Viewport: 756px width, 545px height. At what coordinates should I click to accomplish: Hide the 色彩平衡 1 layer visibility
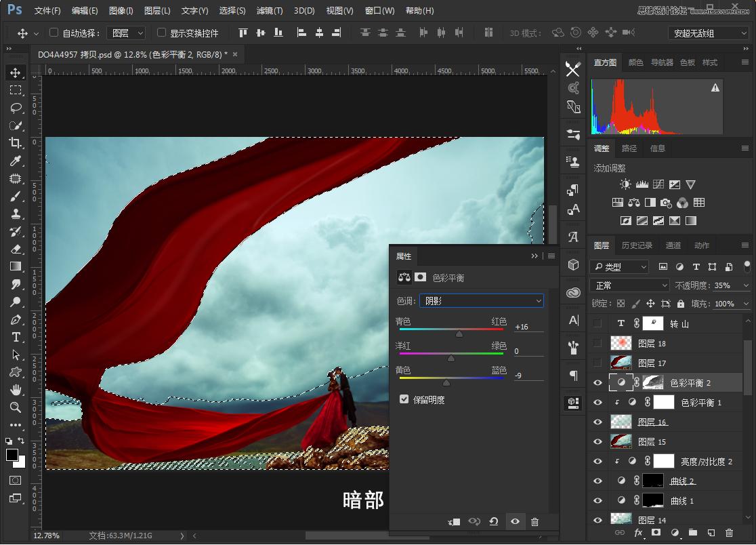(597, 402)
